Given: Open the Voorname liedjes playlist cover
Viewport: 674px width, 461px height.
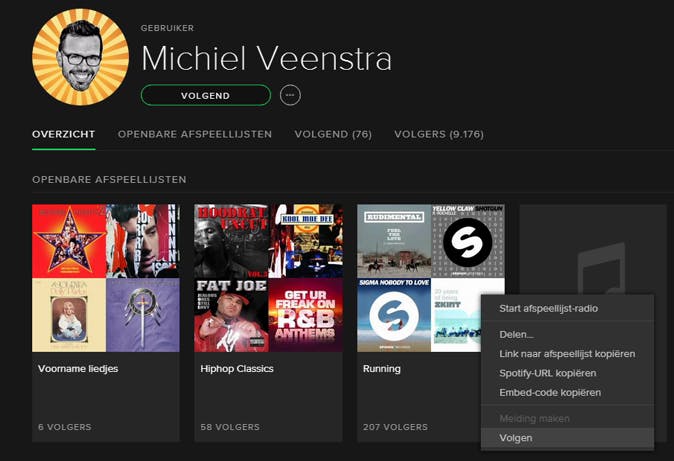Looking at the screenshot, I should [106, 278].
